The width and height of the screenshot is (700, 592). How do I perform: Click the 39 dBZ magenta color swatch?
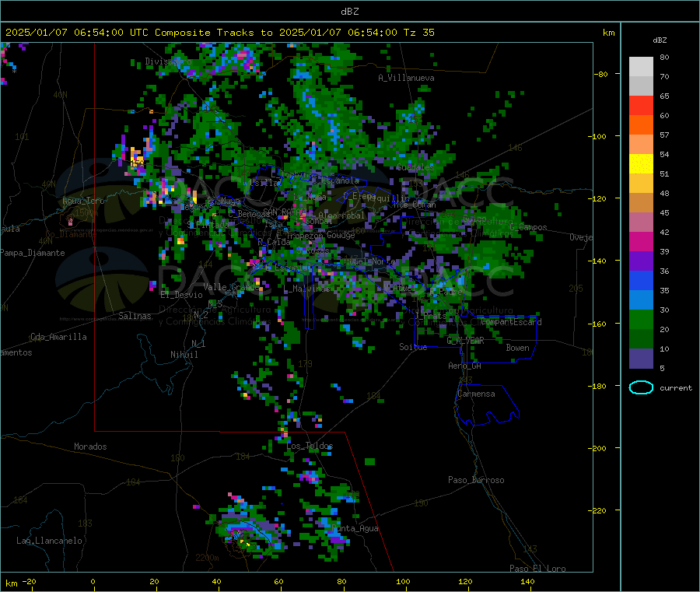pos(641,241)
